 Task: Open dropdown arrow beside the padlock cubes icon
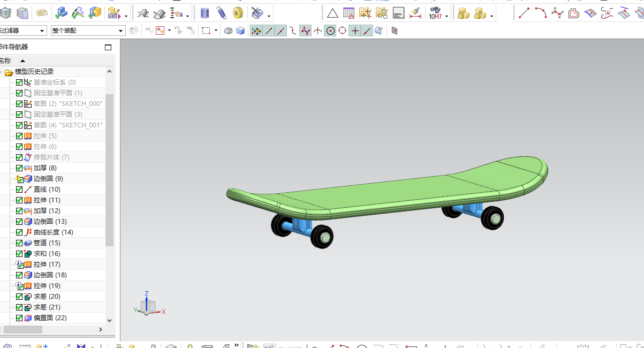click(492, 16)
